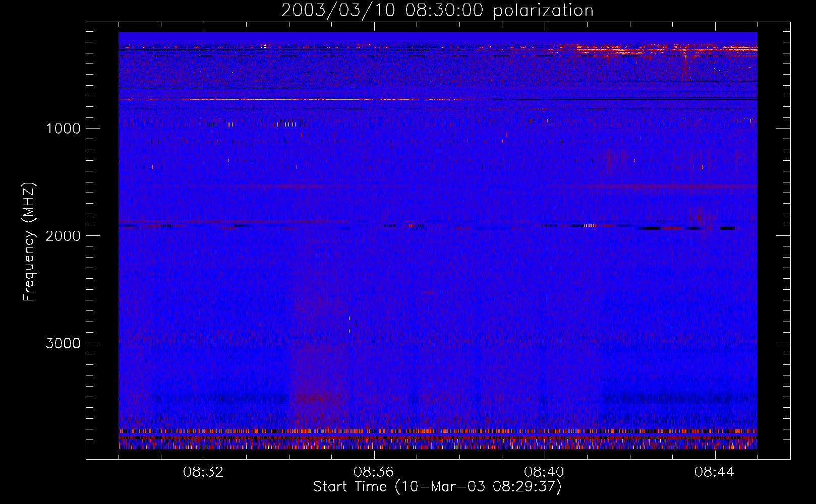Click the 3000 frequency tick label
816x504 pixels.
point(63,343)
